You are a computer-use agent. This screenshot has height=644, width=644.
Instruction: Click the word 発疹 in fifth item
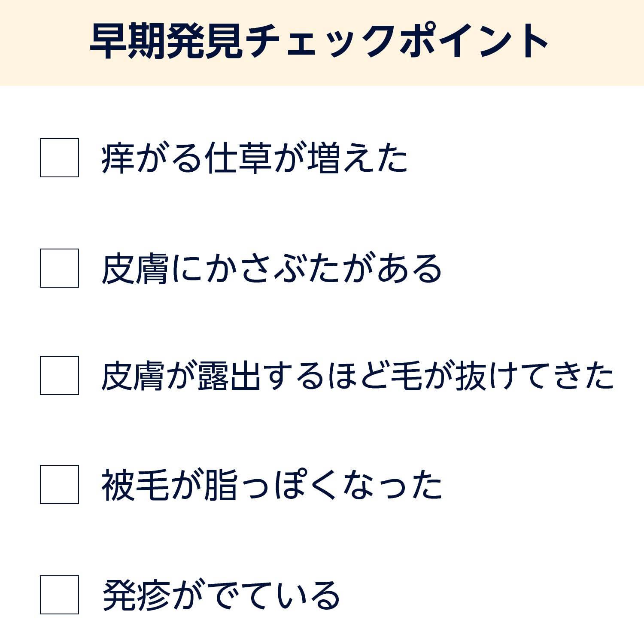136,595
